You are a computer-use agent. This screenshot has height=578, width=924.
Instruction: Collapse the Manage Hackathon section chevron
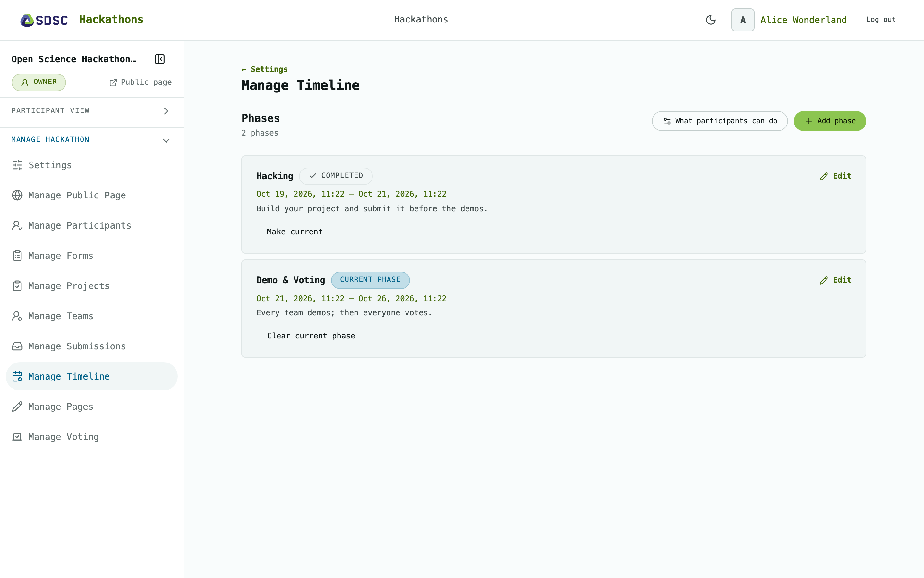coord(166,140)
